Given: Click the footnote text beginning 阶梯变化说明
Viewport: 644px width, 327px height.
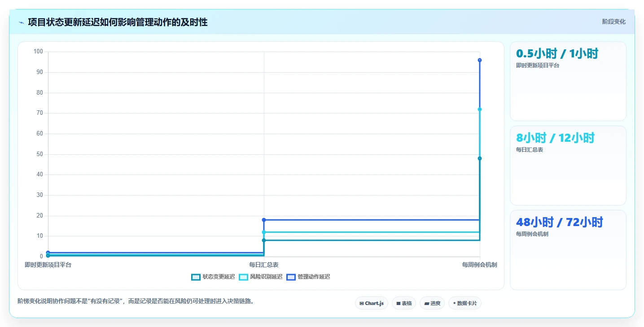Looking at the screenshot, I should [x=136, y=301].
